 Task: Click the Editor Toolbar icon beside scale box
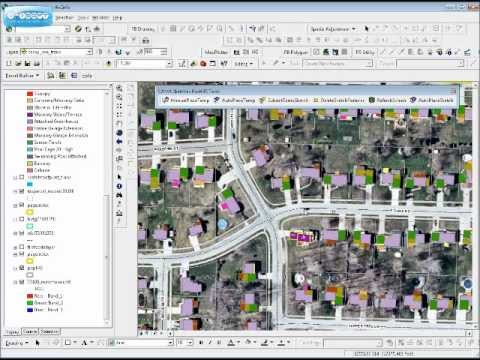coord(182,63)
